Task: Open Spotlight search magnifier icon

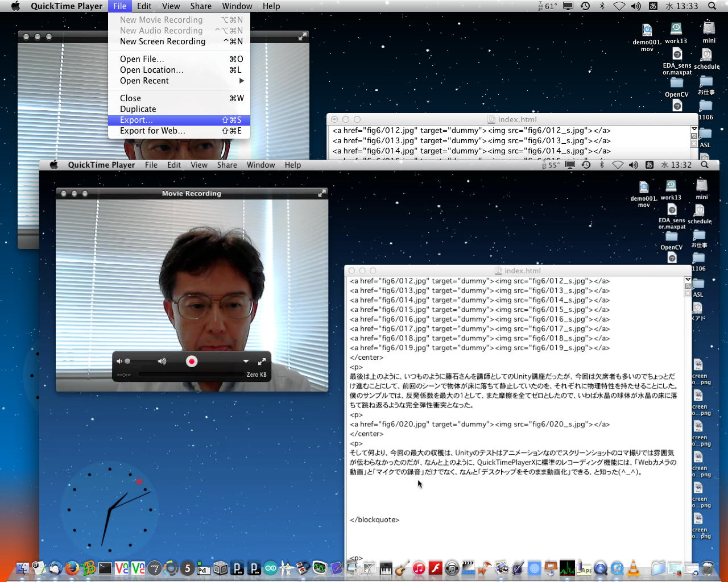Action: (x=712, y=6)
